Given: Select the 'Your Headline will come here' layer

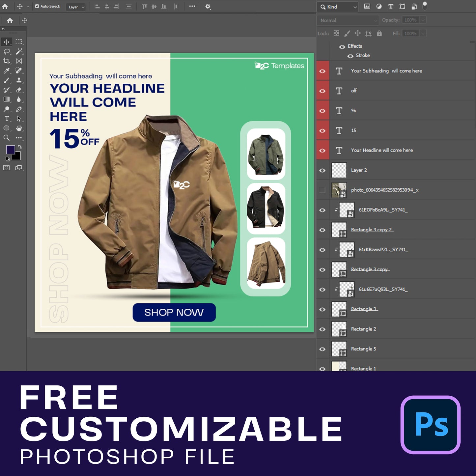Looking at the screenshot, I should coord(382,150).
